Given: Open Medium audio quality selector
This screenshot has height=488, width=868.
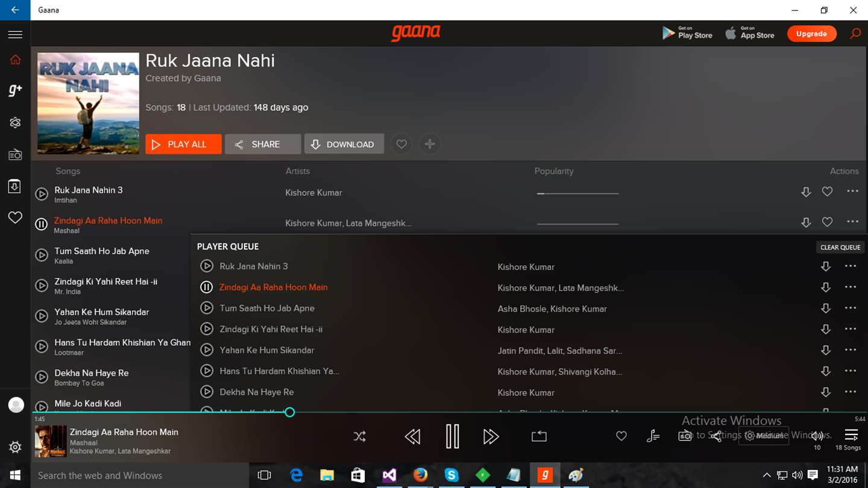Looking at the screenshot, I should (x=764, y=436).
